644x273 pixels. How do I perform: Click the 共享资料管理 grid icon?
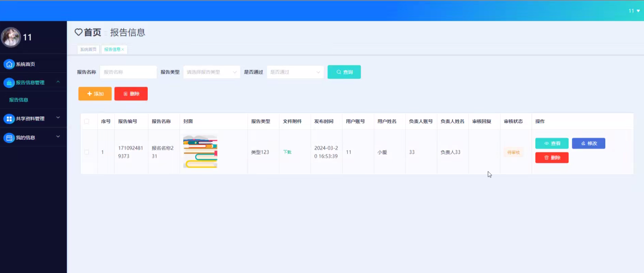click(x=9, y=119)
